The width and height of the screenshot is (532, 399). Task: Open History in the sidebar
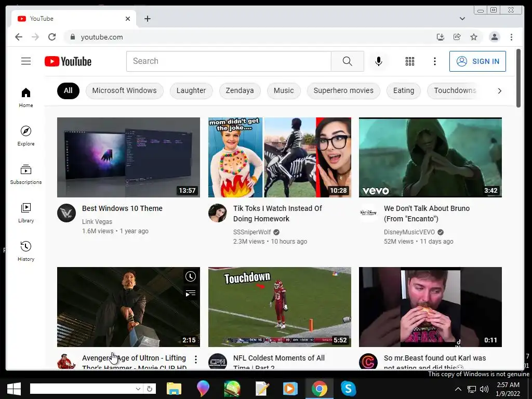(x=26, y=251)
